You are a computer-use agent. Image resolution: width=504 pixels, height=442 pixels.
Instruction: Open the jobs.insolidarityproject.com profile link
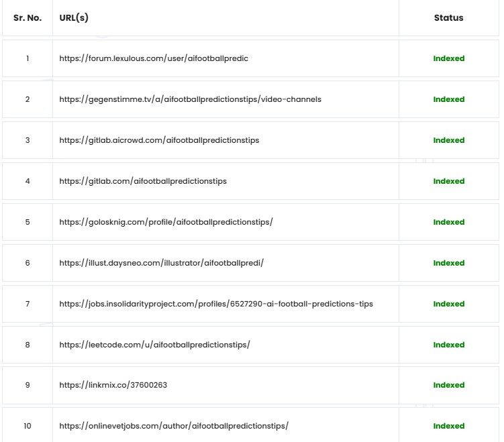(x=216, y=304)
